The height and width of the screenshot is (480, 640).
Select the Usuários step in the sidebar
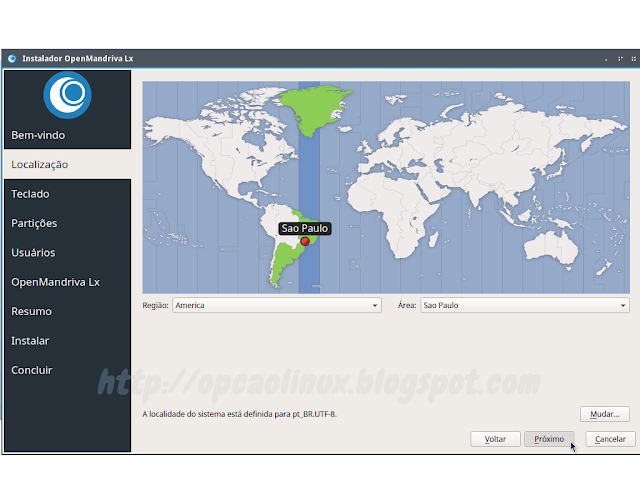(33, 253)
